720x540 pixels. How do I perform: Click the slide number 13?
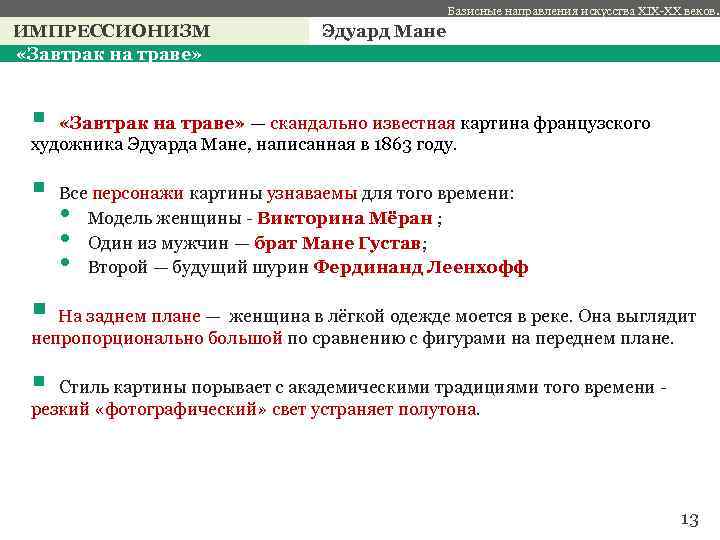click(689, 520)
